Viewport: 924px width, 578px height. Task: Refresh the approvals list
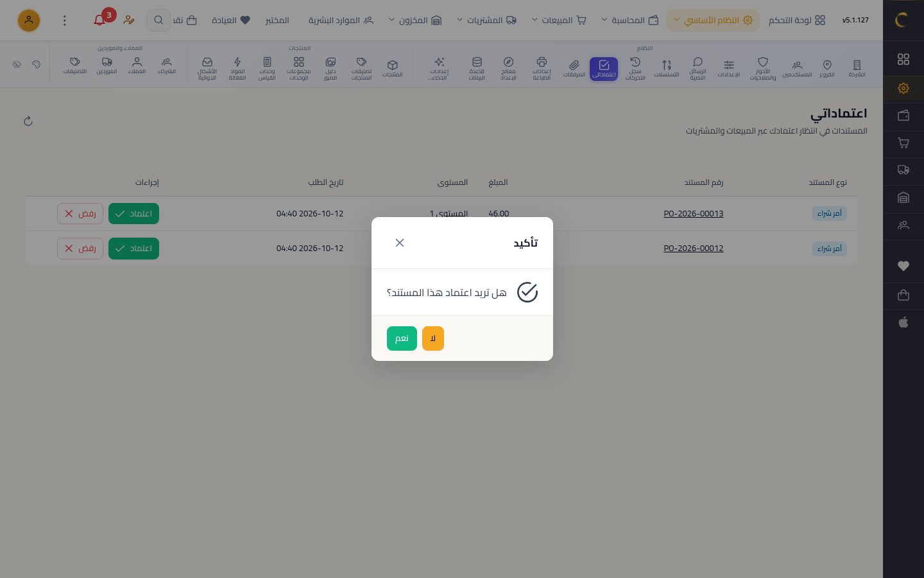point(28,121)
